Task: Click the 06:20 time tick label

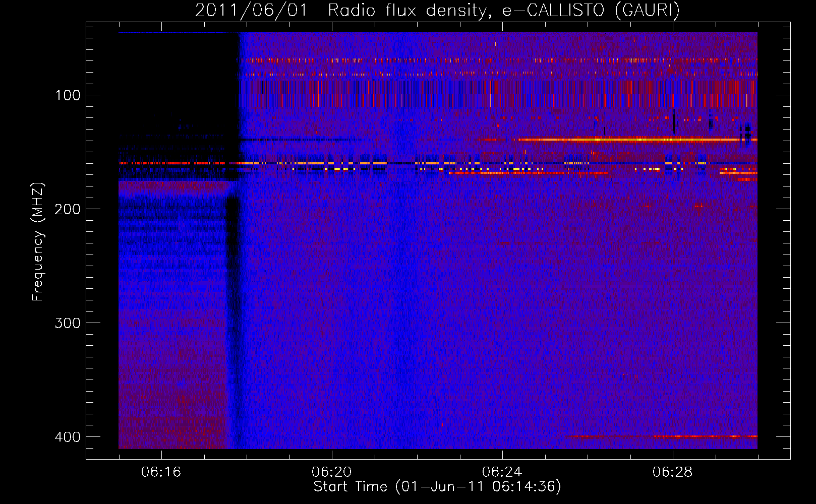Action: click(332, 472)
